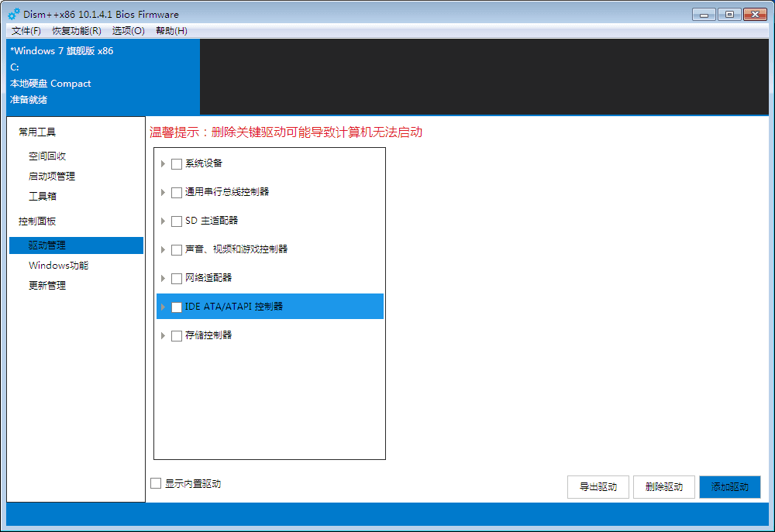Screen dimensions: 775x532
Task: Go to 空间回收 in the sidebar
Action: [x=47, y=156]
